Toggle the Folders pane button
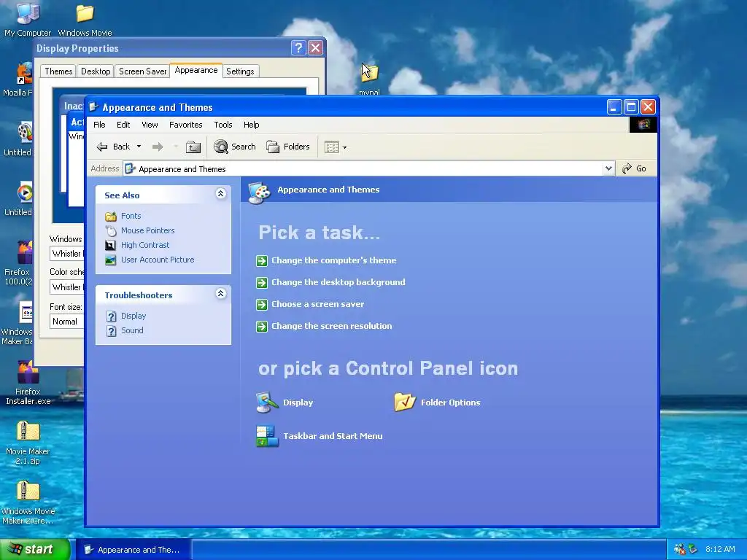 click(x=288, y=147)
